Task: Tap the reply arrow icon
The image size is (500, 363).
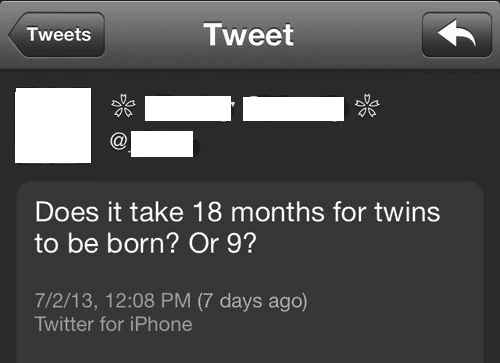Action: pos(457,35)
